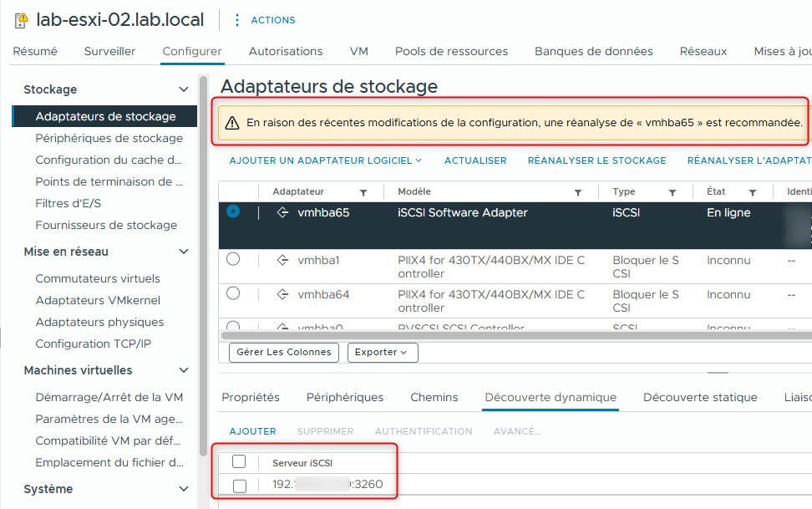Click the filter funnel on the Adaptateur column
The height and width of the screenshot is (509, 812).
coord(364,191)
